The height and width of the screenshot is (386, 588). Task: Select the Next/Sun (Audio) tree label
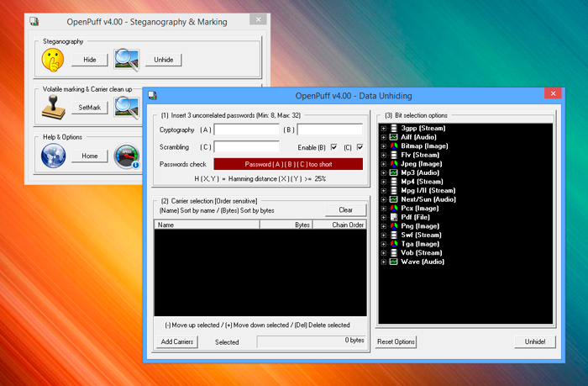pos(428,199)
